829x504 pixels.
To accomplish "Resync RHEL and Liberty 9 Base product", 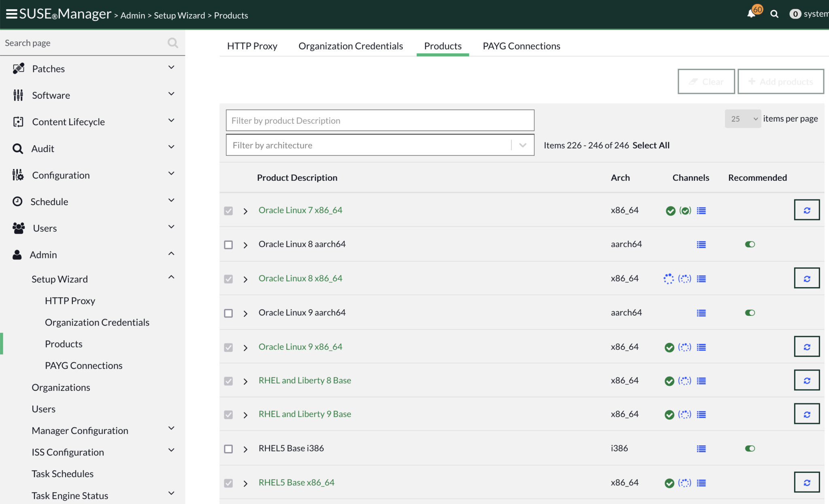I will pos(806,414).
